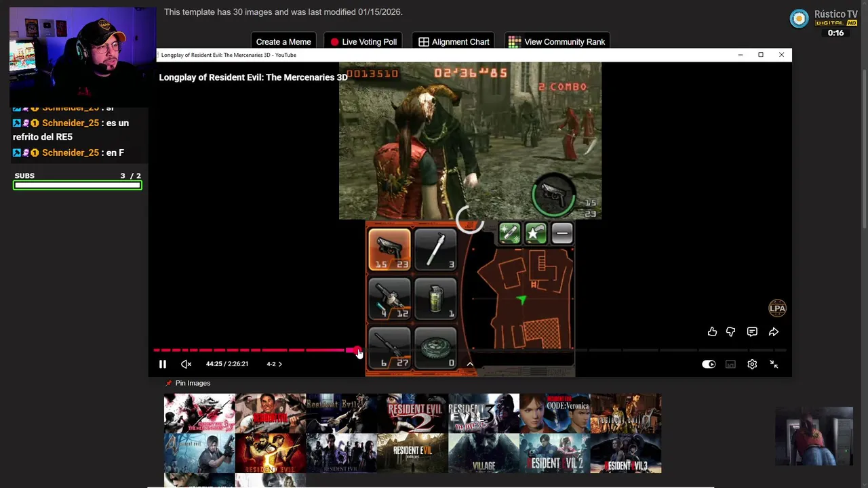The image size is (868, 488).
Task: Click the LPA channel watermark
Action: point(777,308)
